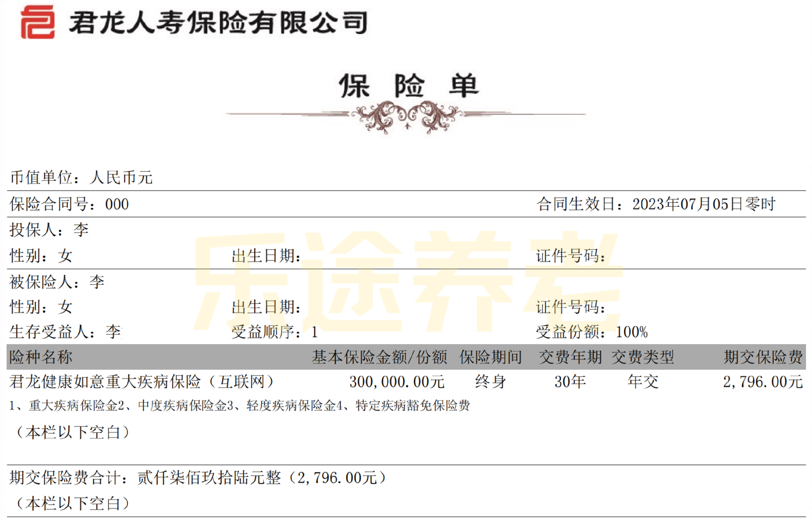Click the text 币值单位：人民币元
The height and width of the screenshot is (522, 812).
tap(81, 178)
